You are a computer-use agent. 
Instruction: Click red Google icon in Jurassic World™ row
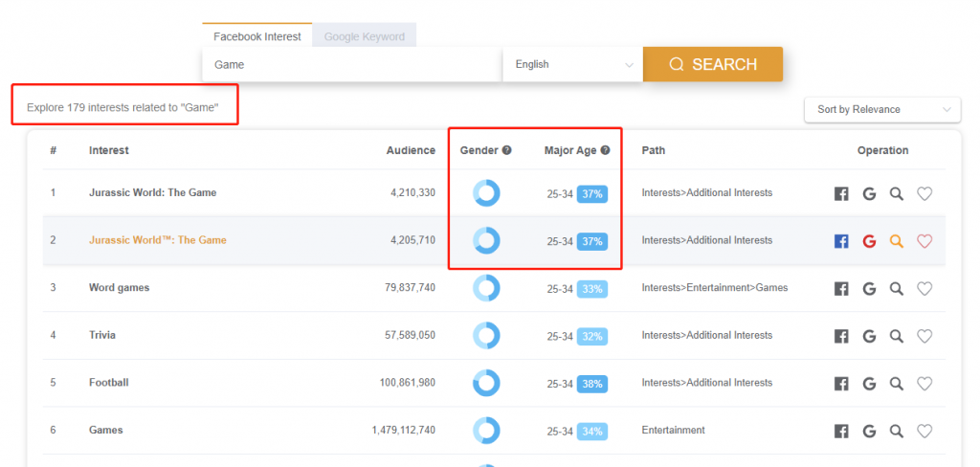point(869,241)
